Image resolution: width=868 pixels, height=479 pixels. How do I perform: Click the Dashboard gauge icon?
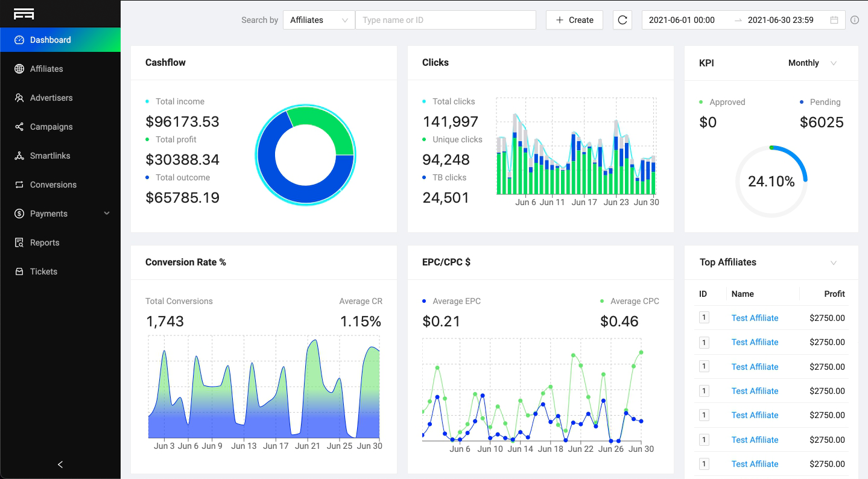click(x=19, y=40)
